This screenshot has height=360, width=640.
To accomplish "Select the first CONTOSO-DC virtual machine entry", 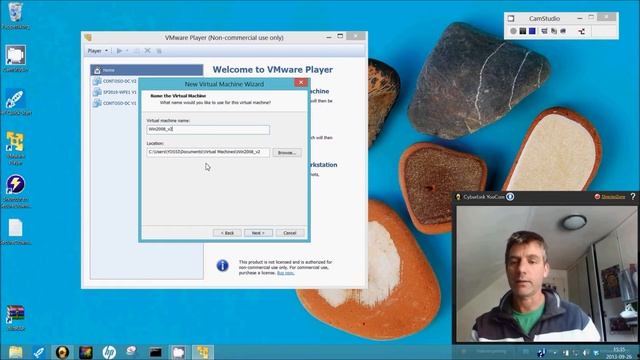I will pos(115,81).
